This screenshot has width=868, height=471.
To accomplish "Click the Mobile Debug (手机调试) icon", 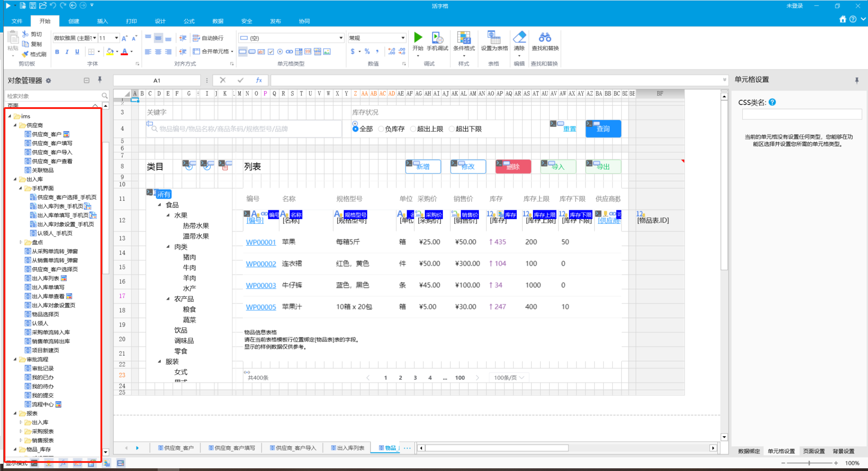I will (437, 37).
